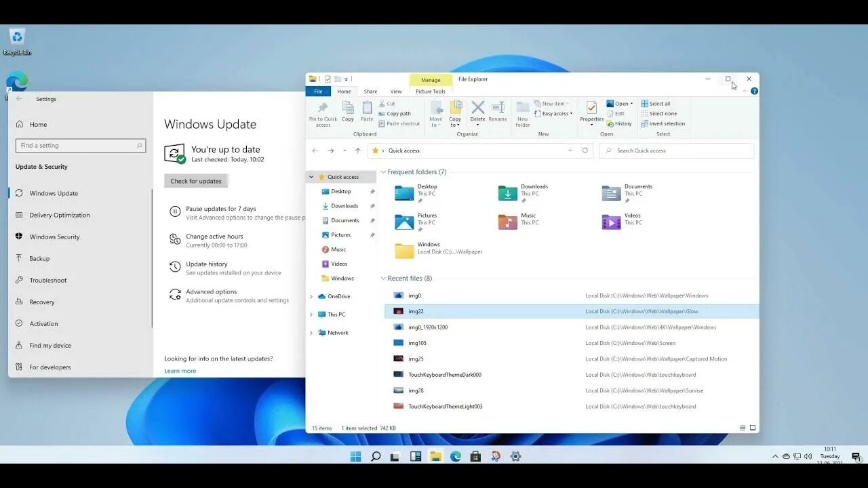Expand This PC in navigation pane
This screenshot has width=868, height=488.
[x=311, y=314]
